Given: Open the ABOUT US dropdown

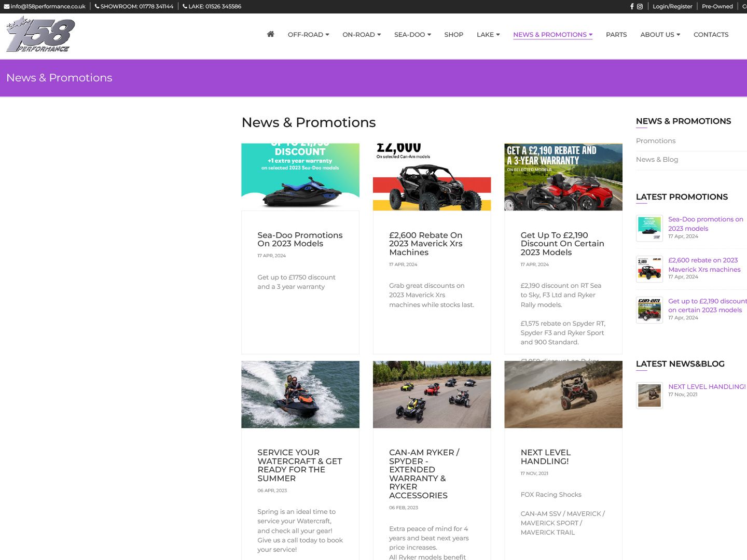Looking at the screenshot, I should (660, 35).
